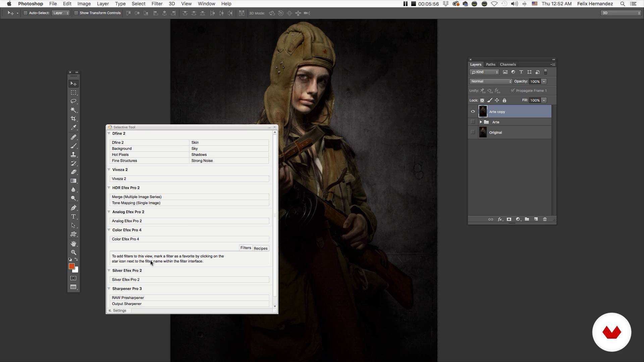Collapse the Dfine 2 section
This screenshot has width=644, height=362.
click(x=109, y=133)
